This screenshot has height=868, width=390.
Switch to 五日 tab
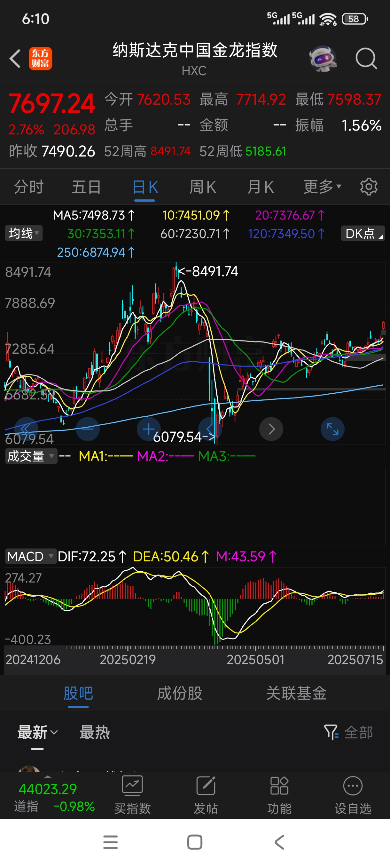[x=87, y=187]
